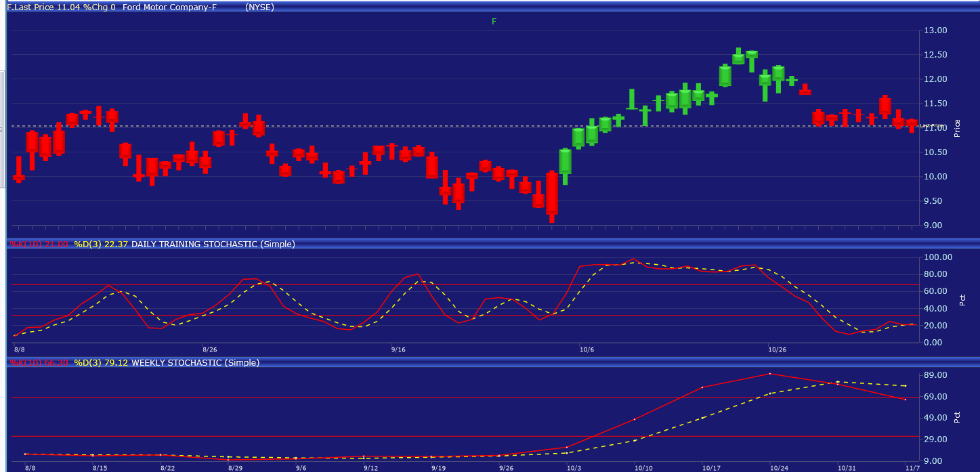Click the 8/22 date on weekly axis
This screenshot has width=980, height=472.
(x=167, y=468)
